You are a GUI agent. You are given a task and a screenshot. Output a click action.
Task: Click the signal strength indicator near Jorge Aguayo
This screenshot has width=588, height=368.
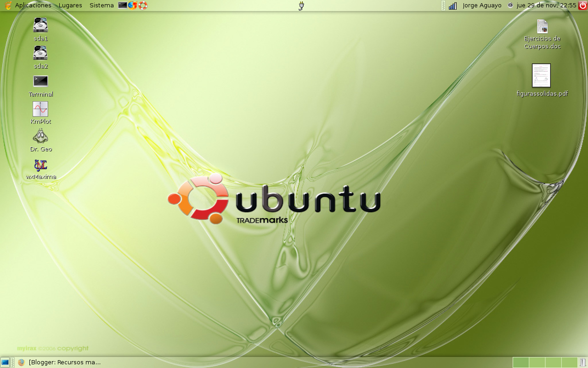tap(452, 6)
